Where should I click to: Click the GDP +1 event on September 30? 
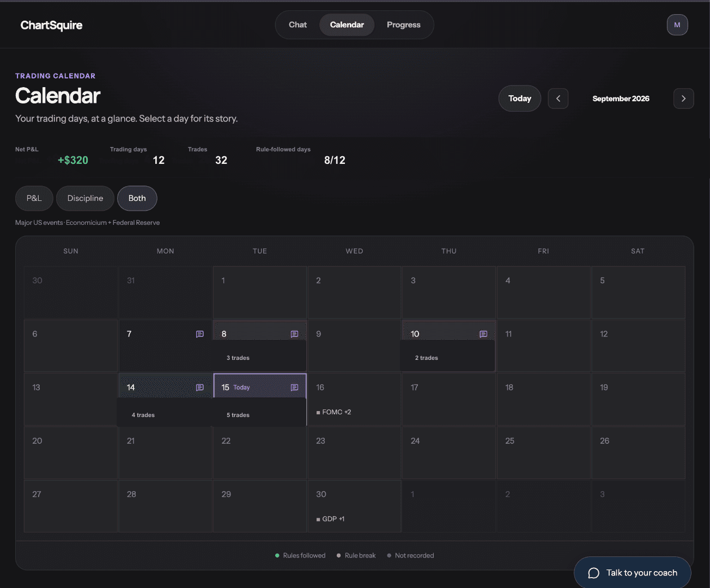pyautogui.click(x=331, y=519)
